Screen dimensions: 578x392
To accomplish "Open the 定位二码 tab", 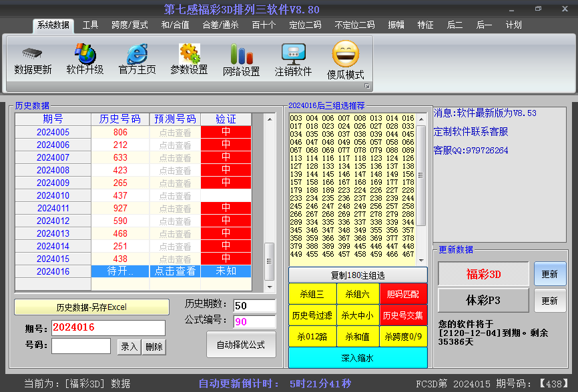I will pyautogui.click(x=305, y=25).
